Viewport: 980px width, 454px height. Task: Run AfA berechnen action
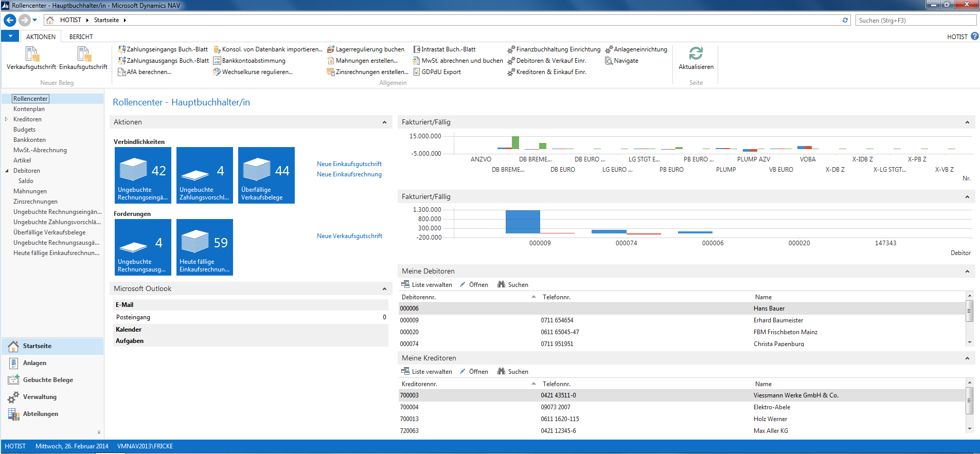click(145, 72)
